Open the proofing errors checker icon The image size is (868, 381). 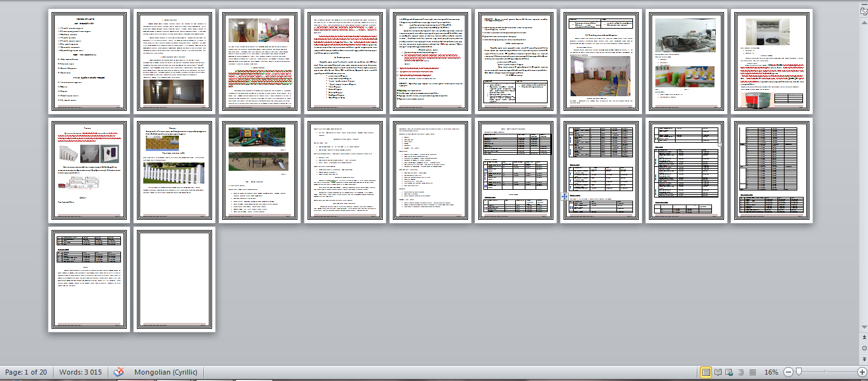(x=119, y=372)
